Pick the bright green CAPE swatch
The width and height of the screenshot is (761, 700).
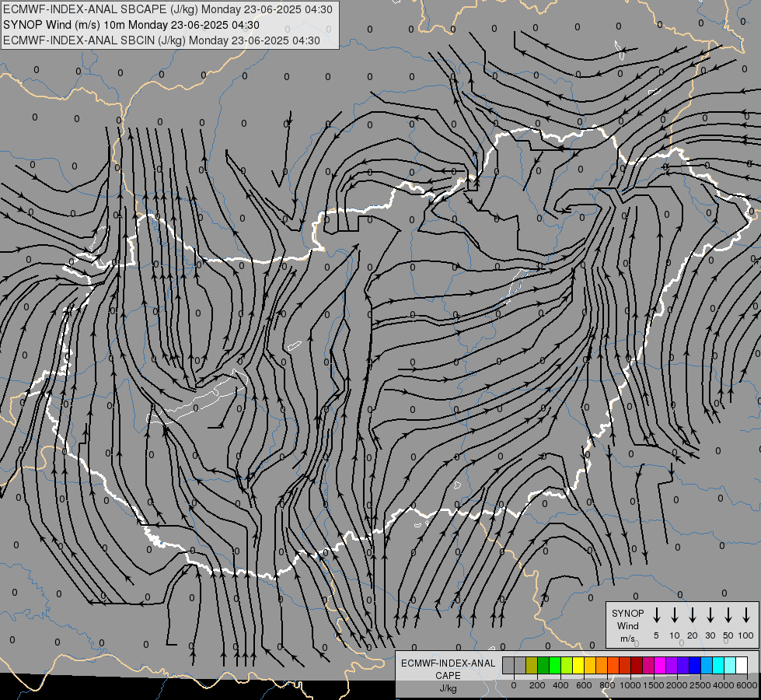(555, 666)
